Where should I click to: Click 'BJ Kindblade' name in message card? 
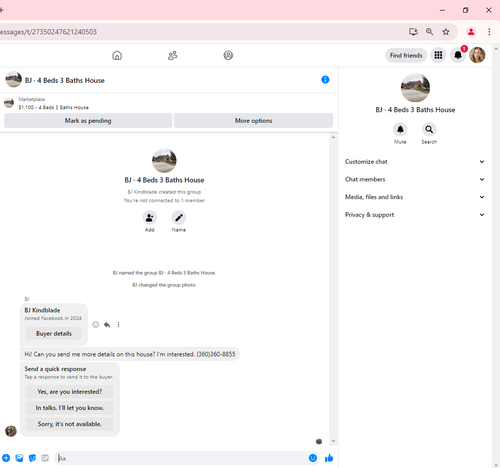pyautogui.click(x=42, y=310)
